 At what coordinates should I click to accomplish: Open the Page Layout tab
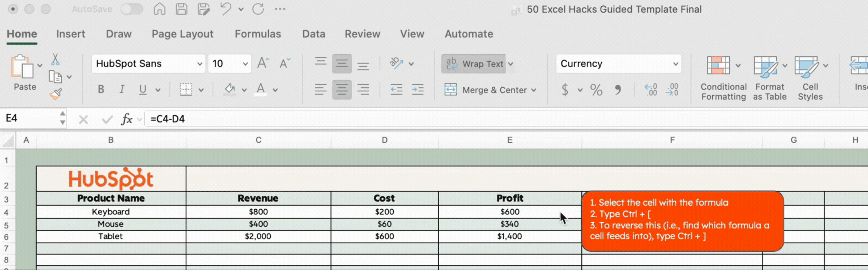click(182, 34)
